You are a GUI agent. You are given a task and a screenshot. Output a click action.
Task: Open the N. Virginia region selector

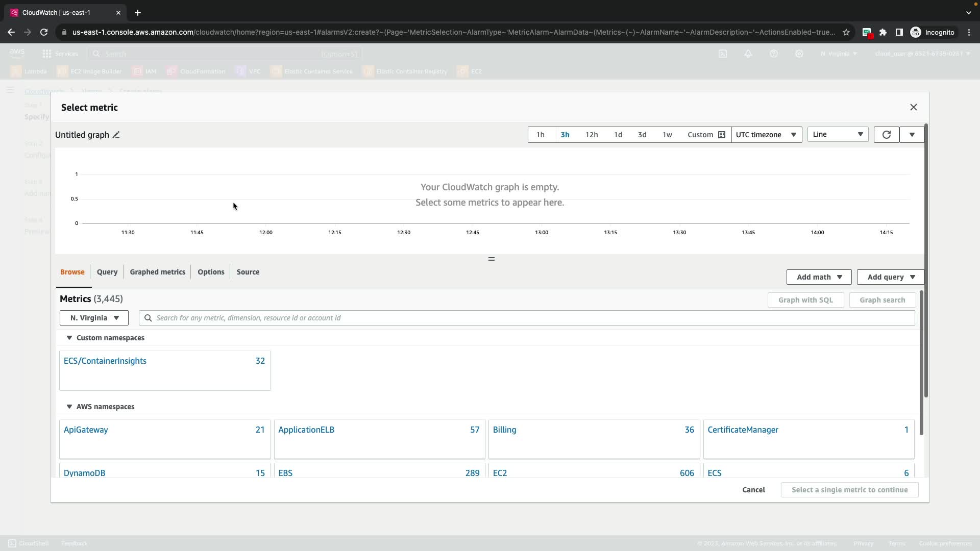point(94,318)
